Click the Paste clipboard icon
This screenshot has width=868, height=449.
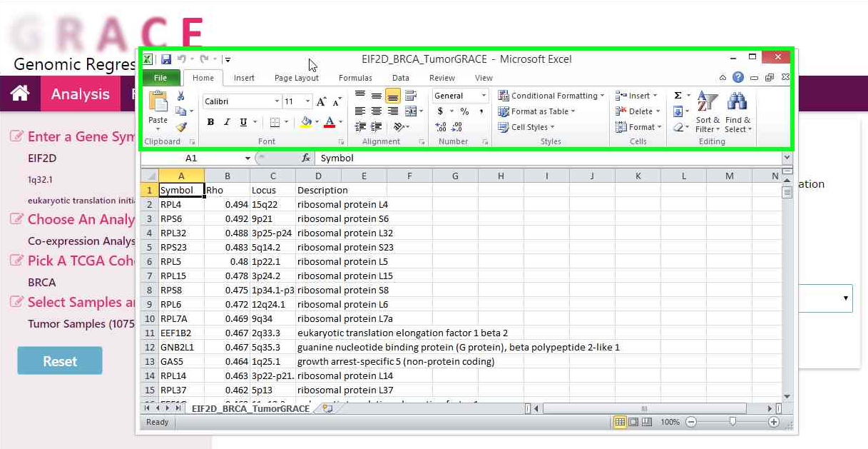coord(158,103)
